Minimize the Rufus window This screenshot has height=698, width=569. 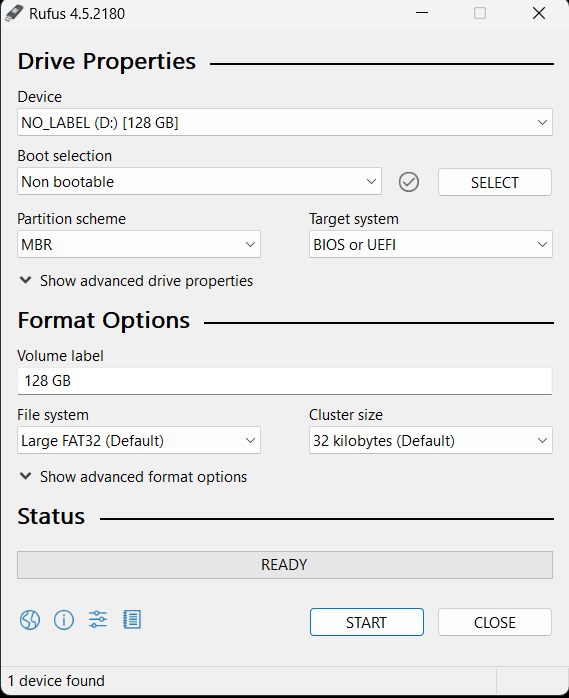pos(422,13)
